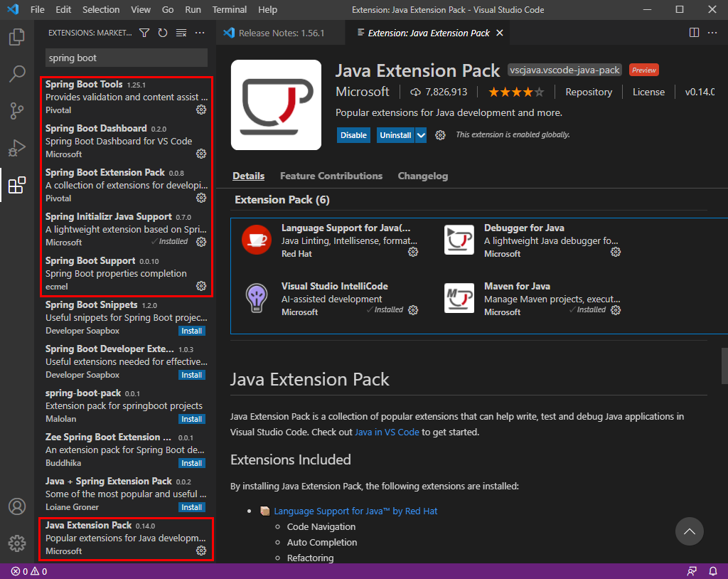The width and height of the screenshot is (728, 579).
Task: Open manage gear for Spring Boot Support
Action: 201,286
